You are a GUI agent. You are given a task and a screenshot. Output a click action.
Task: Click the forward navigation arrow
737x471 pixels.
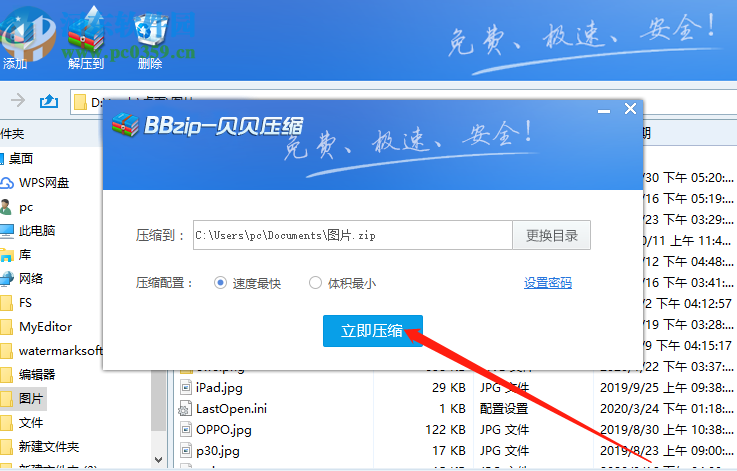click(18, 100)
